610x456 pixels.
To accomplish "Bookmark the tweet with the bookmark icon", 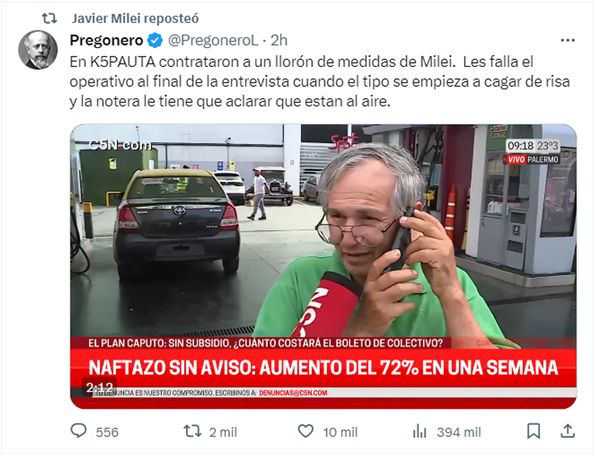I will point(533,431).
